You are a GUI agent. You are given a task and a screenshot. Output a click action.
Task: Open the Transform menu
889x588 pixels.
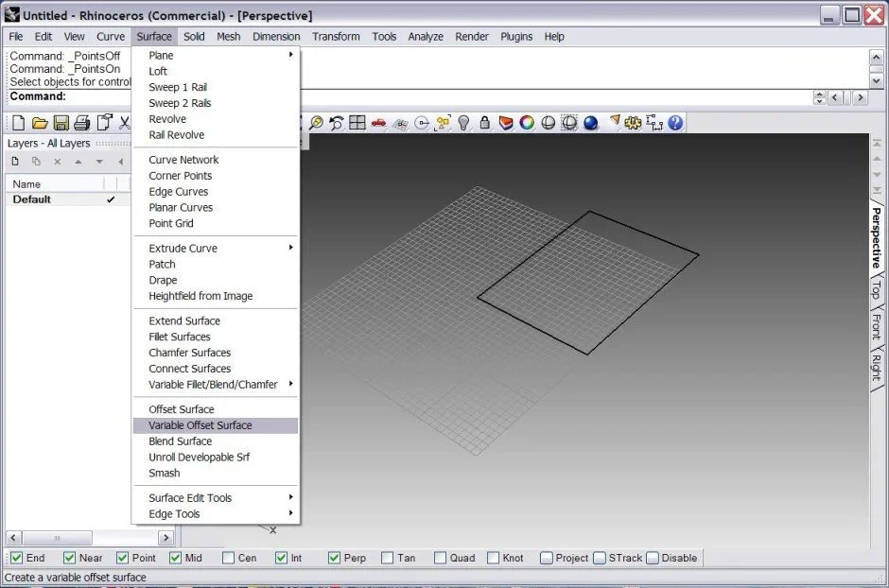[336, 36]
